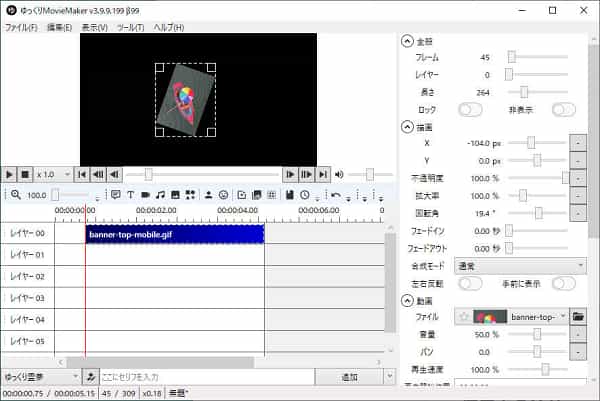Viewport: 600px width, 401px height.
Task: Open the ツール(T) menu
Action: pos(130,28)
